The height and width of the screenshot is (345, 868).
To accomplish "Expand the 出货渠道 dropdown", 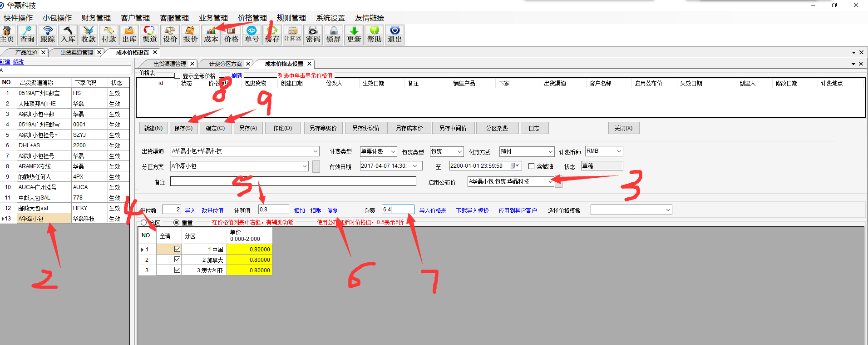I will [315, 151].
